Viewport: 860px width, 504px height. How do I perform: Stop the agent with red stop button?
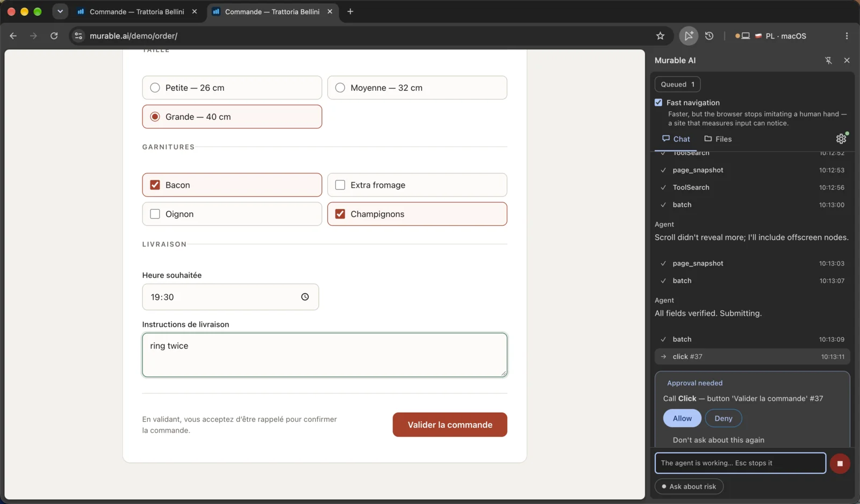(840, 463)
